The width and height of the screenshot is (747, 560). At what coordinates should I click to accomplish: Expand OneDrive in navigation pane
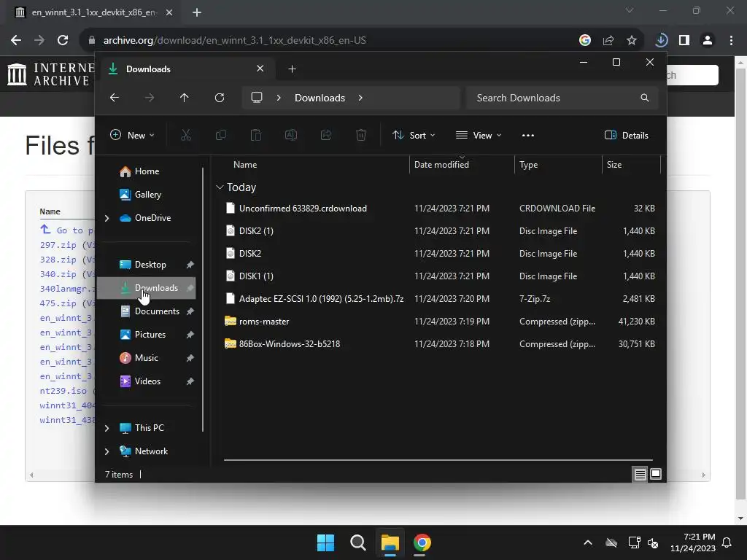(x=107, y=218)
